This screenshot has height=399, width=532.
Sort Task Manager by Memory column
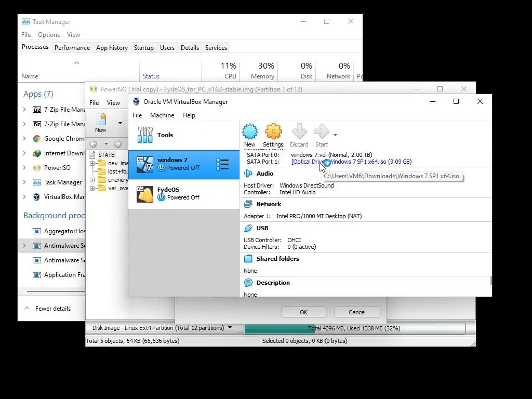(x=259, y=71)
